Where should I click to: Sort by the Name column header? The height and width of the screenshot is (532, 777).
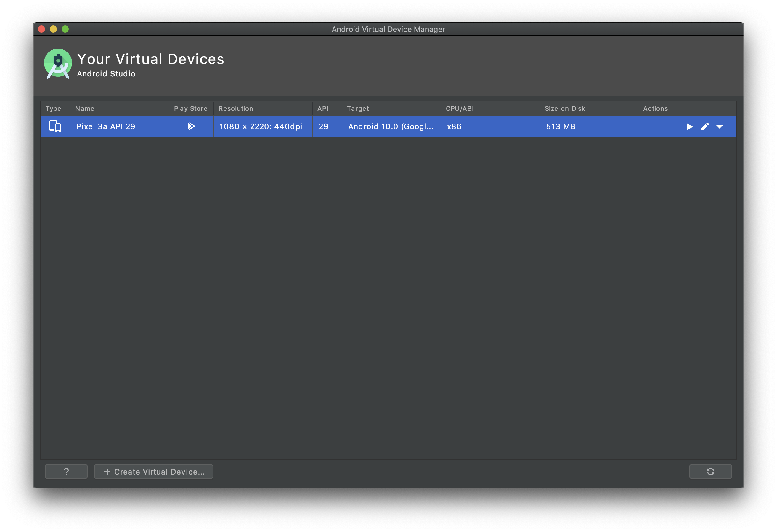(x=85, y=109)
